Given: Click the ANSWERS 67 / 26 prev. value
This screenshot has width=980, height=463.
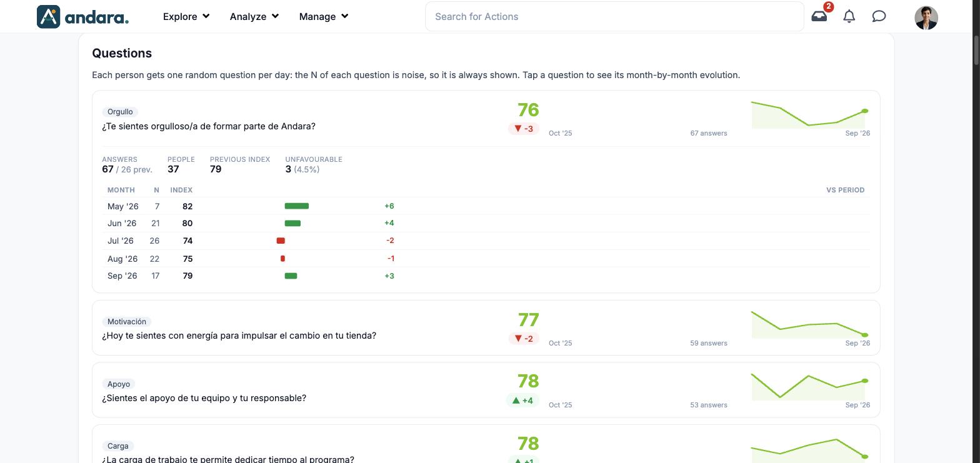Looking at the screenshot, I should 127,169.
